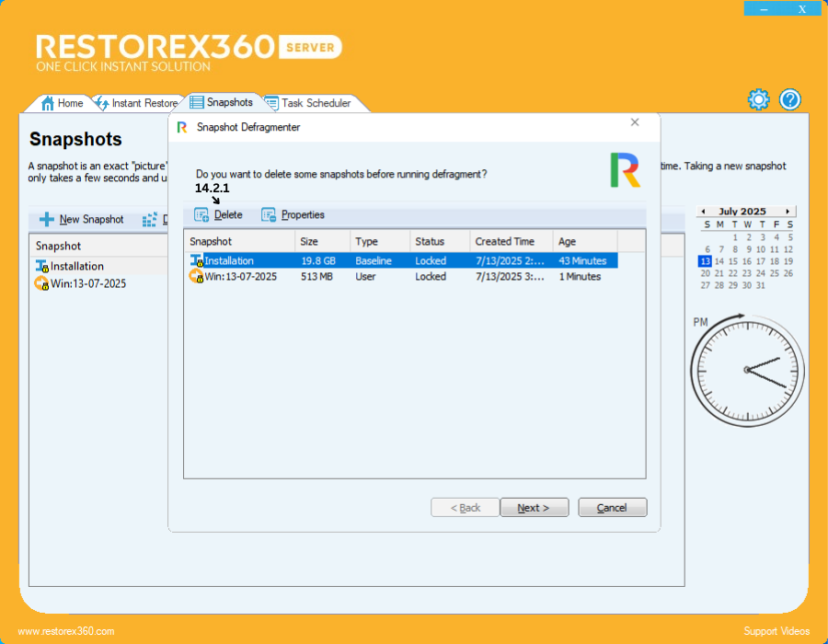828x644 pixels.
Task: Sort by the Created Time column header
Action: pos(512,241)
